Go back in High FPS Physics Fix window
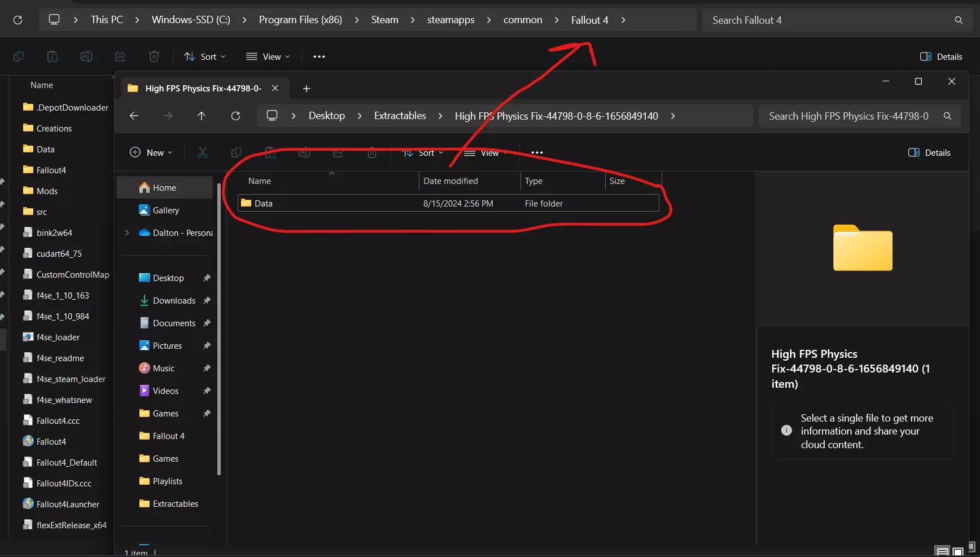The image size is (980, 557). (134, 116)
